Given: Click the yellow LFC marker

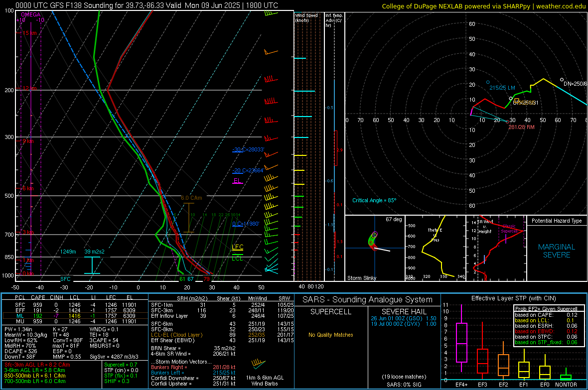Looking at the screenshot, I should click(237, 247).
